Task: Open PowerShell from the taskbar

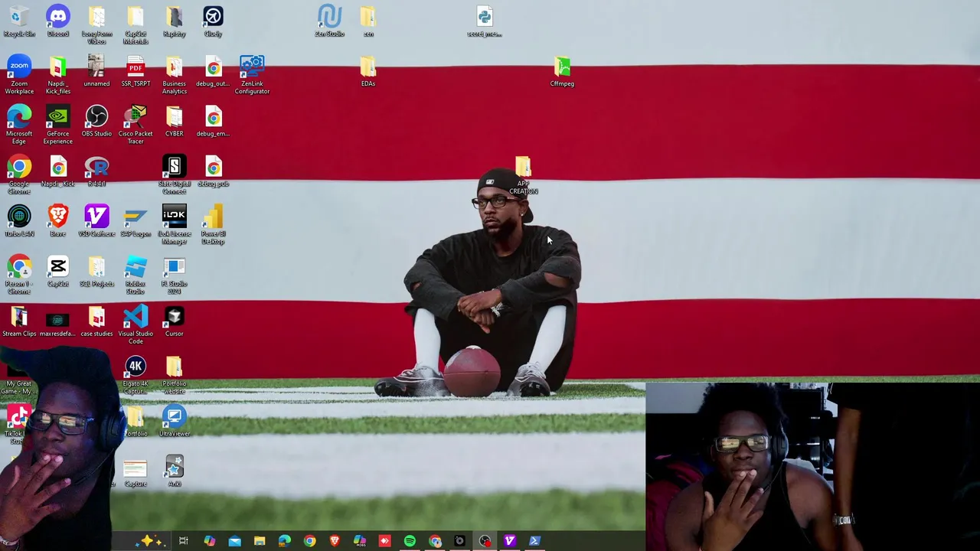Action: [x=534, y=541]
